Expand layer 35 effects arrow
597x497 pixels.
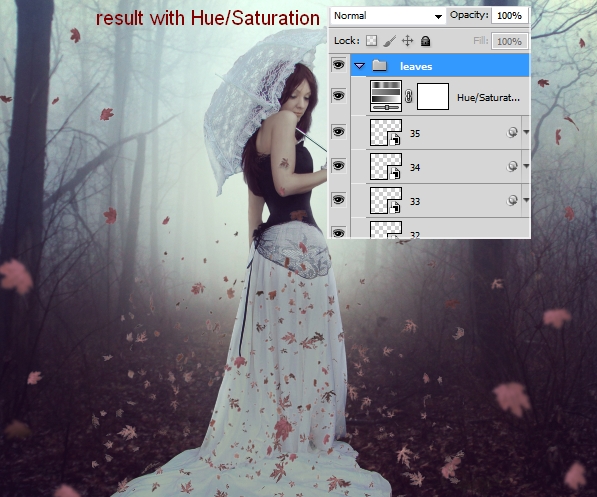pos(526,132)
